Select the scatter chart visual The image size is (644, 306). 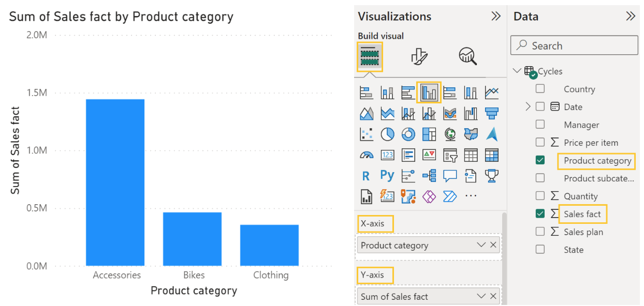(x=366, y=134)
